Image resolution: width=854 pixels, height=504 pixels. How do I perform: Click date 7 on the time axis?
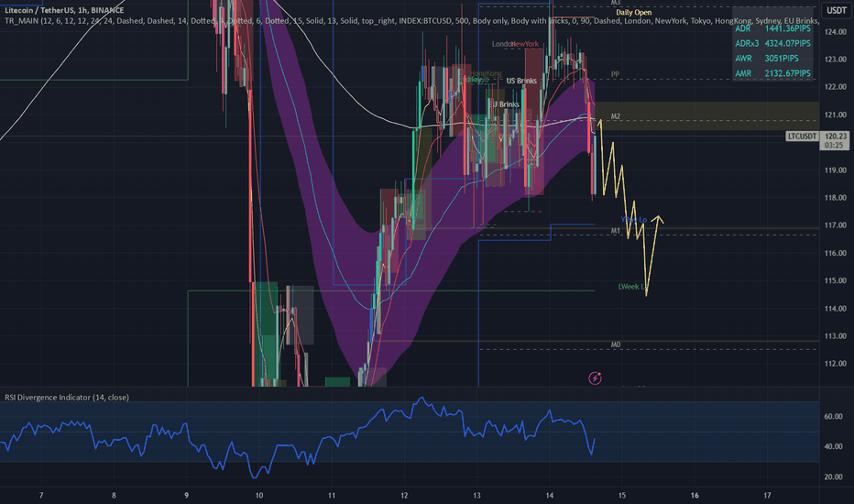coord(41,495)
